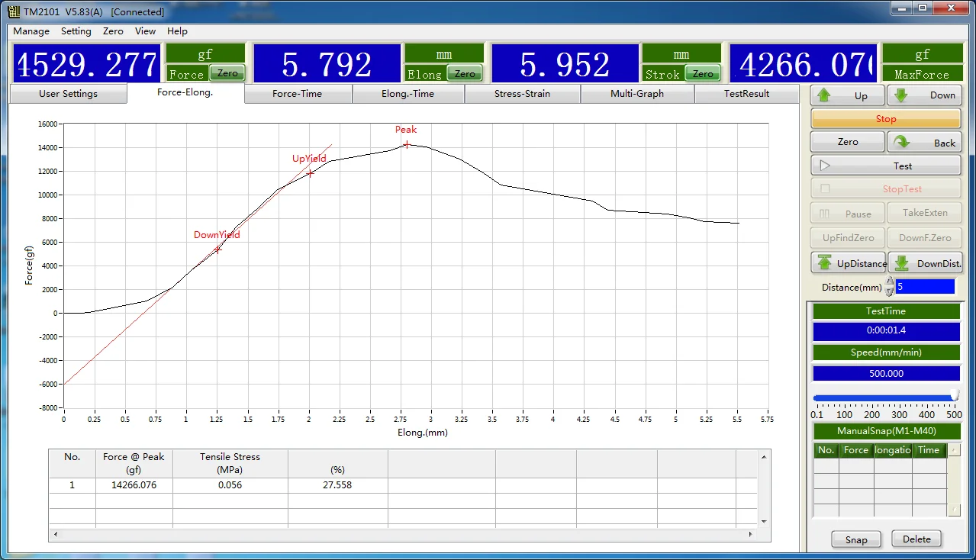Zero the Elong reading
The width and height of the screenshot is (976, 560).
pos(465,73)
